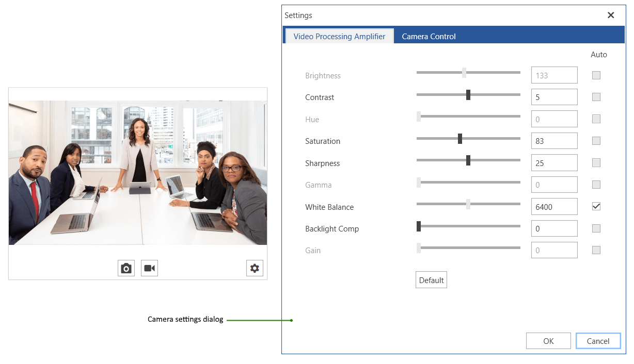Enable Auto for Brightness
Viewport: 634px width, 364px height.
[596, 75]
